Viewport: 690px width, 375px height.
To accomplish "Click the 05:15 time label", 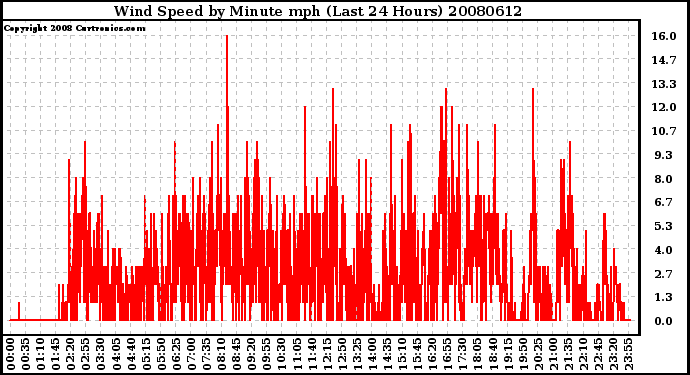I will click(x=146, y=355).
